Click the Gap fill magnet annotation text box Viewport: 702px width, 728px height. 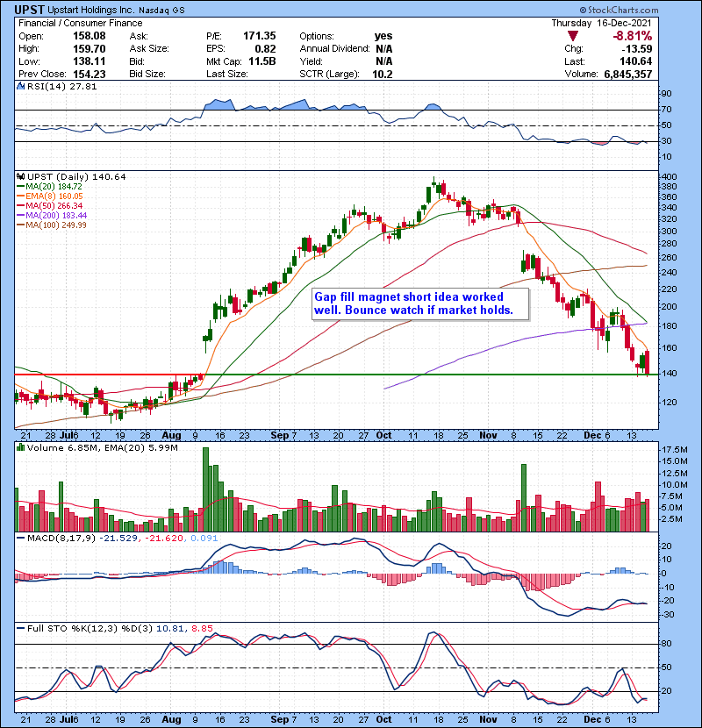(x=420, y=304)
